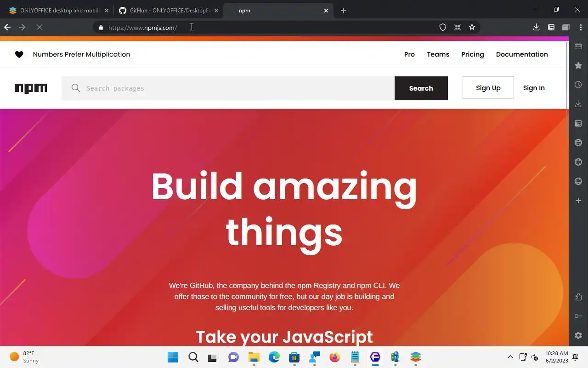
Task: Open the Windows Start menu
Action: 173,357
